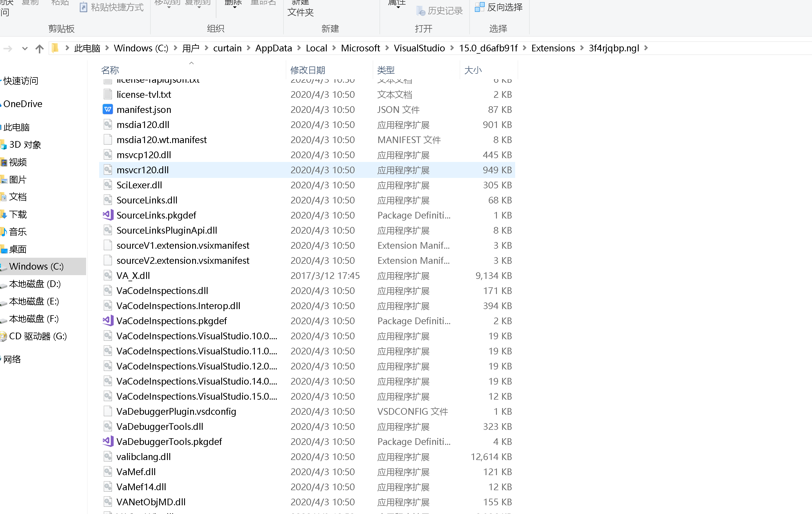Expand chevron after Extensions in address bar

[582, 48]
